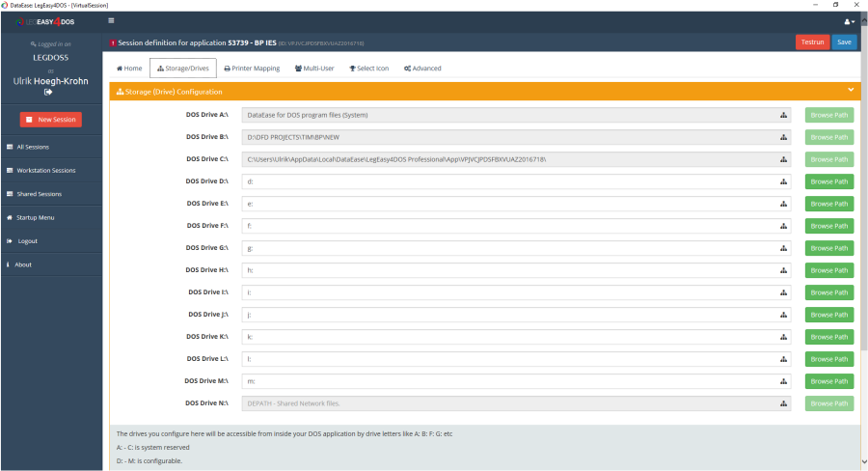Browse Path for DOS Drive E
The image size is (868, 471).
point(829,204)
